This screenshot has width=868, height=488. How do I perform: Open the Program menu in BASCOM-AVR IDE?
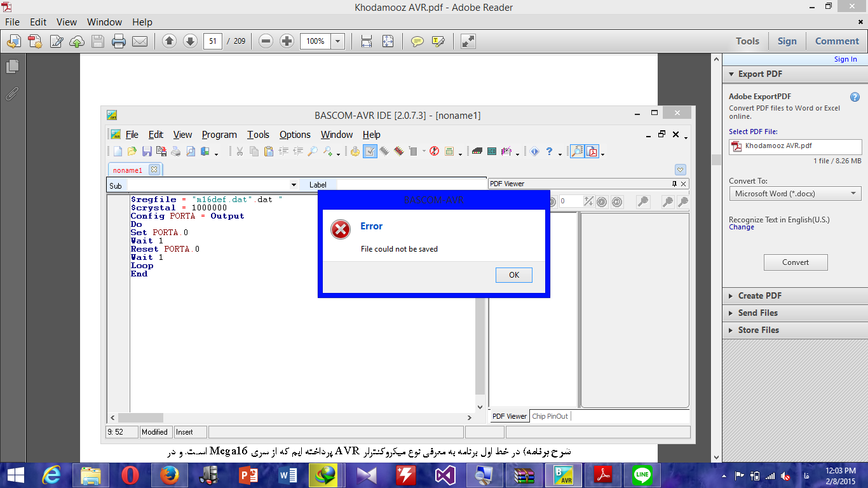point(219,135)
